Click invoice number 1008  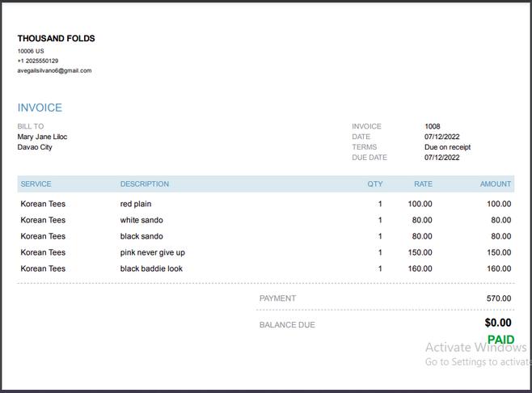click(433, 126)
